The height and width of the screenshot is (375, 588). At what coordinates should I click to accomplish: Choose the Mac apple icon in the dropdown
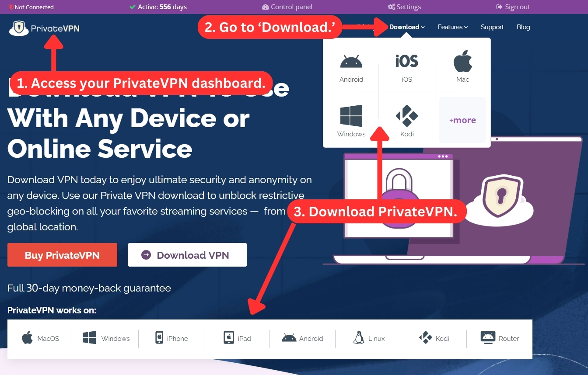point(462,61)
